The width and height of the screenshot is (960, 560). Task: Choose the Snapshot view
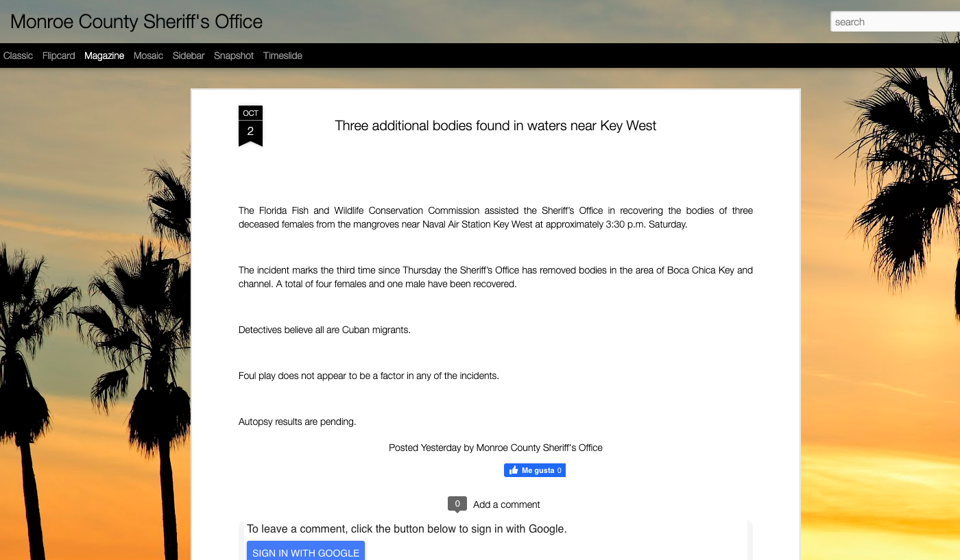click(234, 56)
